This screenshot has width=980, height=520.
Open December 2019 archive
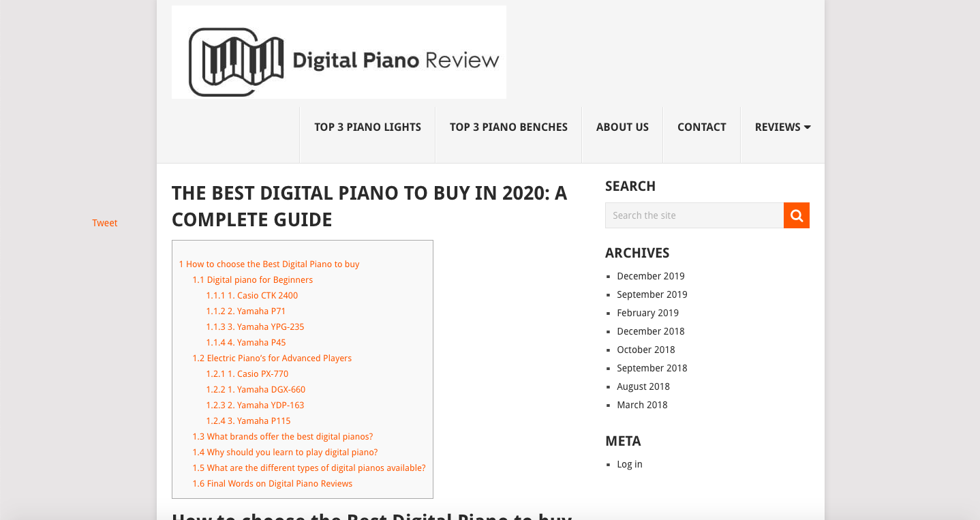click(x=651, y=276)
